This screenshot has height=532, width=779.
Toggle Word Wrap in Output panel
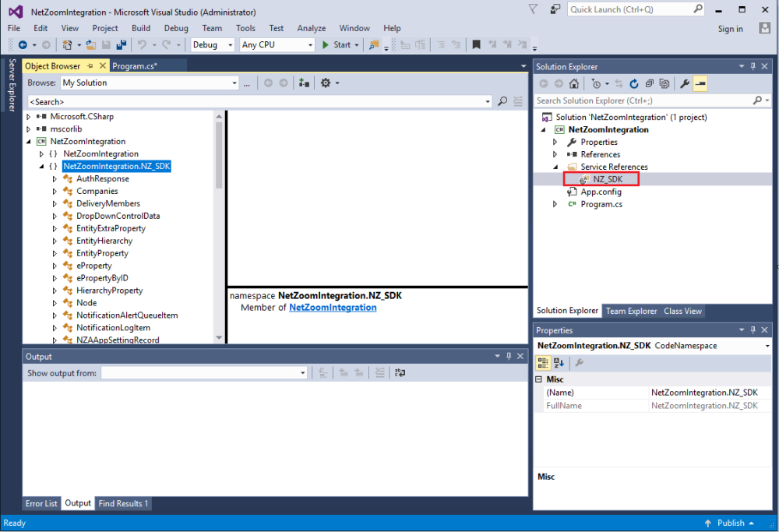pyautogui.click(x=400, y=372)
